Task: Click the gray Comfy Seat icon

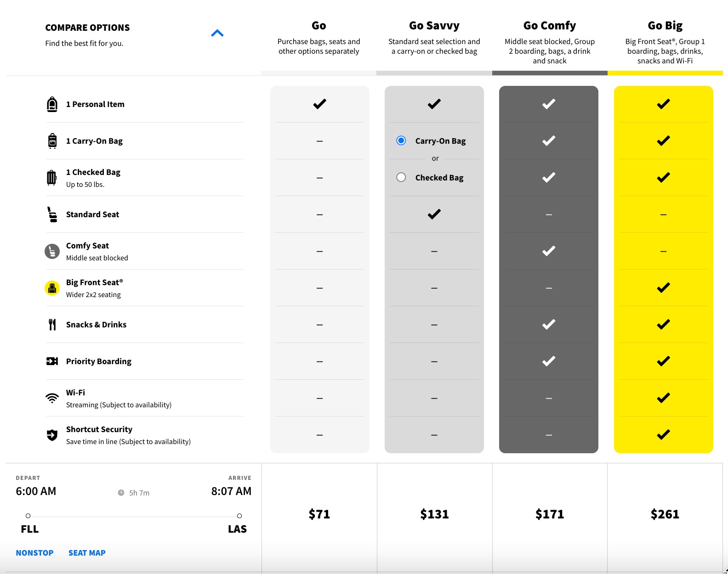Action: point(52,251)
